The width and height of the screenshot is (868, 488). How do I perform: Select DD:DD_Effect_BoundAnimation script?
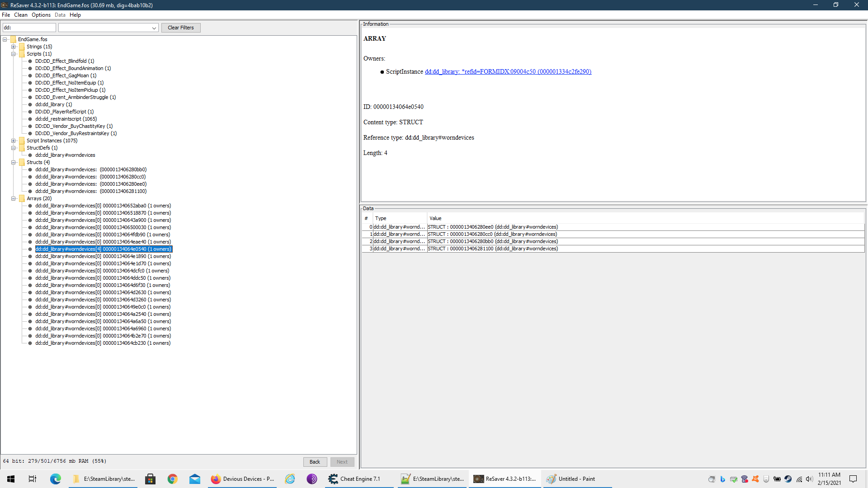pyautogui.click(x=73, y=68)
